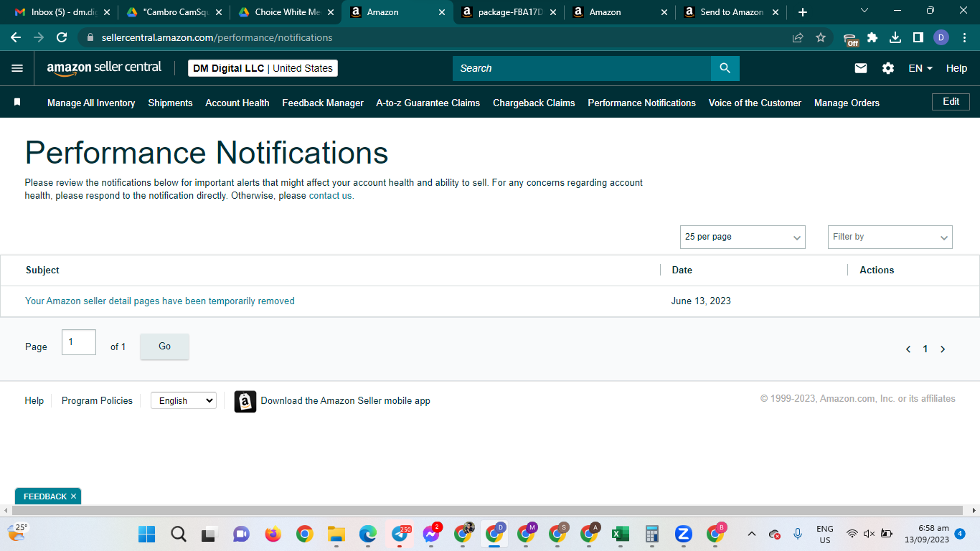Click the Go page button
980x551 pixels.
pyautogui.click(x=164, y=347)
